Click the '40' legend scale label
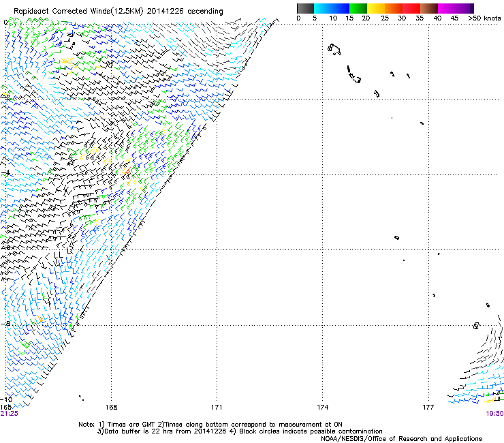Image resolution: width=504 pixels, height=443 pixels. tap(437, 18)
